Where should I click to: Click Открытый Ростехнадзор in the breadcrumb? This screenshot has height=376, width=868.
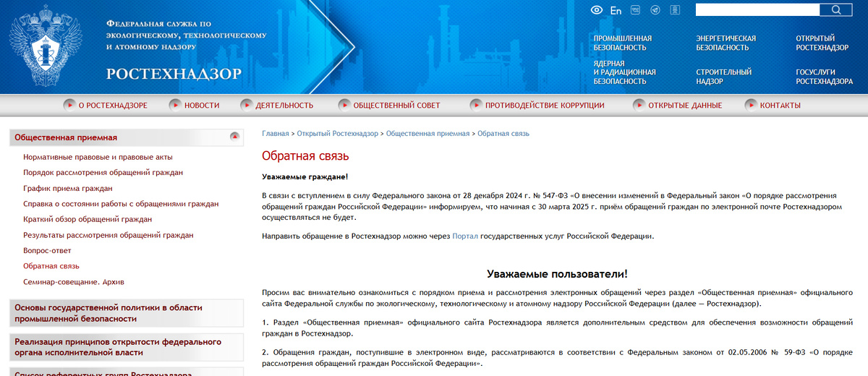pyautogui.click(x=337, y=134)
